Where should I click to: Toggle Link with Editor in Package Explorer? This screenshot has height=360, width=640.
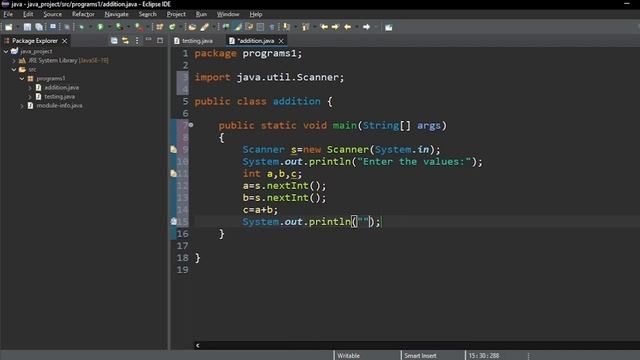pyautogui.click(x=125, y=40)
